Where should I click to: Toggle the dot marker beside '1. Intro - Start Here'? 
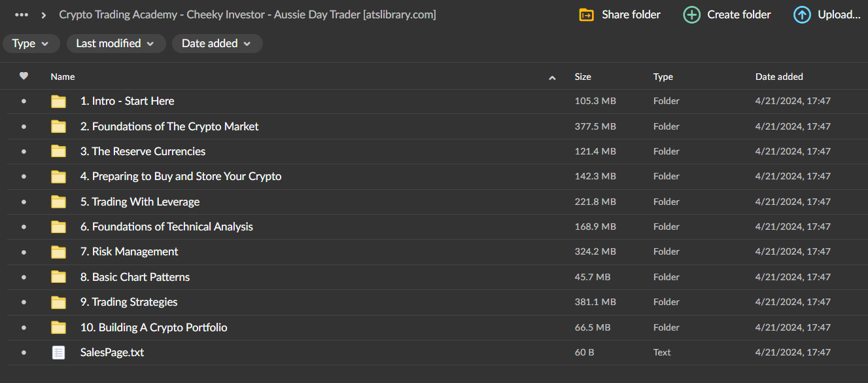tap(23, 100)
